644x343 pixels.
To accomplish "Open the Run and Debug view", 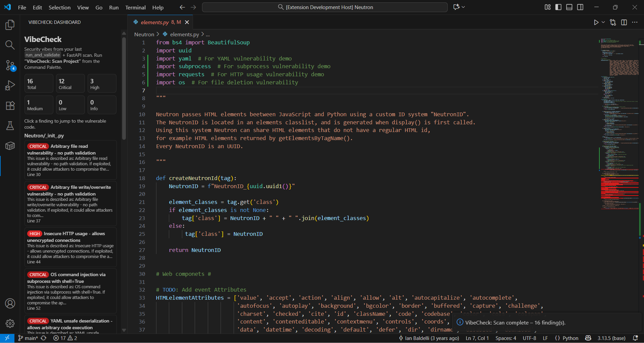I will click(10, 85).
